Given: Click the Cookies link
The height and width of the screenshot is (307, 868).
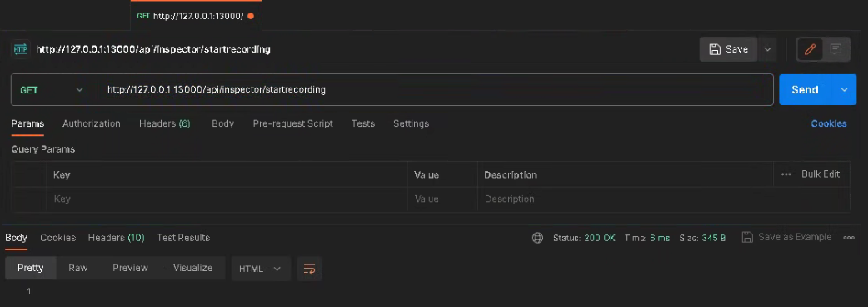Looking at the screenshot, I should pyautogui.click(x=829, y=123).
